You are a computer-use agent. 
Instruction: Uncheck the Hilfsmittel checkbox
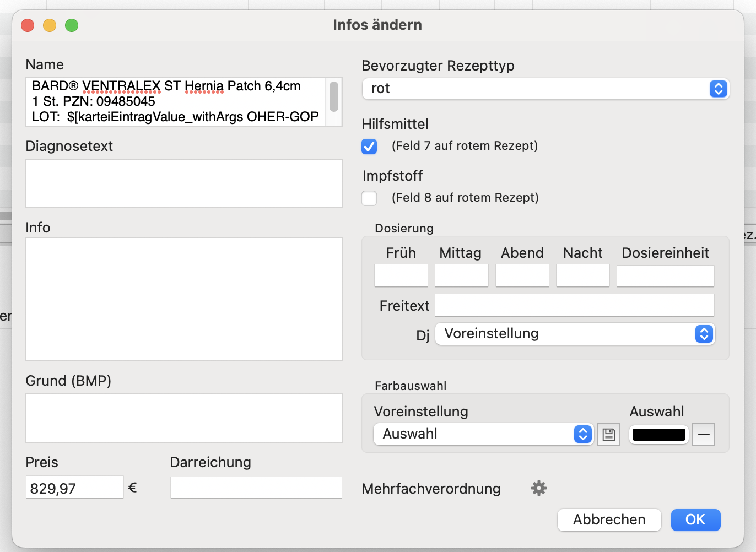click(369, 147)
